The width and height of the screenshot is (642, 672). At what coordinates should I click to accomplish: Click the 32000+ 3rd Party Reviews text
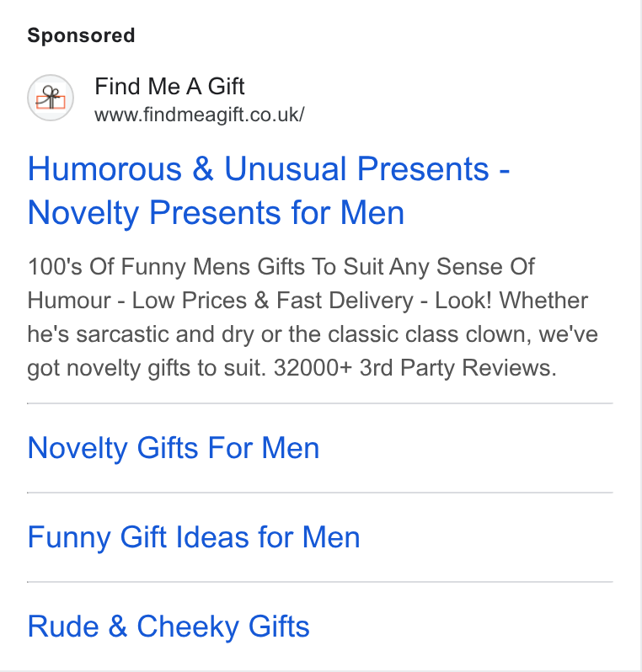pos(415,368)
